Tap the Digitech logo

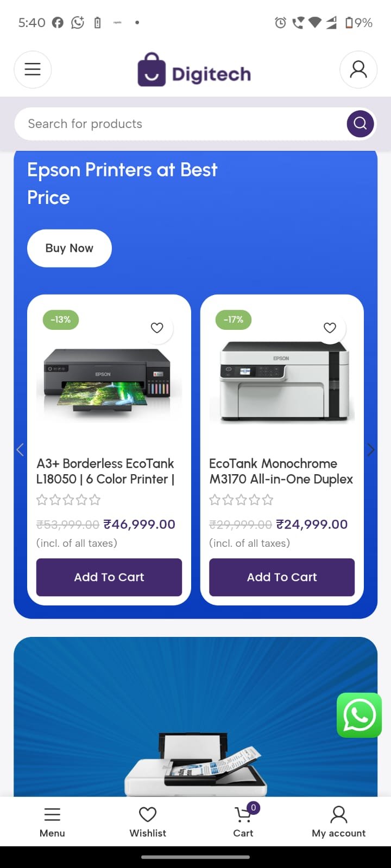[x=194, y=69]
